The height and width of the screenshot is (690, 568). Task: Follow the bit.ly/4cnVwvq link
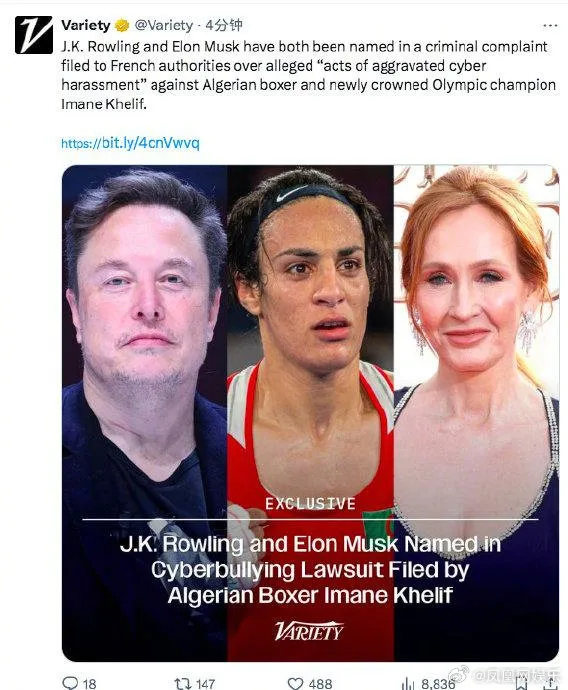(x=130, y=143)
